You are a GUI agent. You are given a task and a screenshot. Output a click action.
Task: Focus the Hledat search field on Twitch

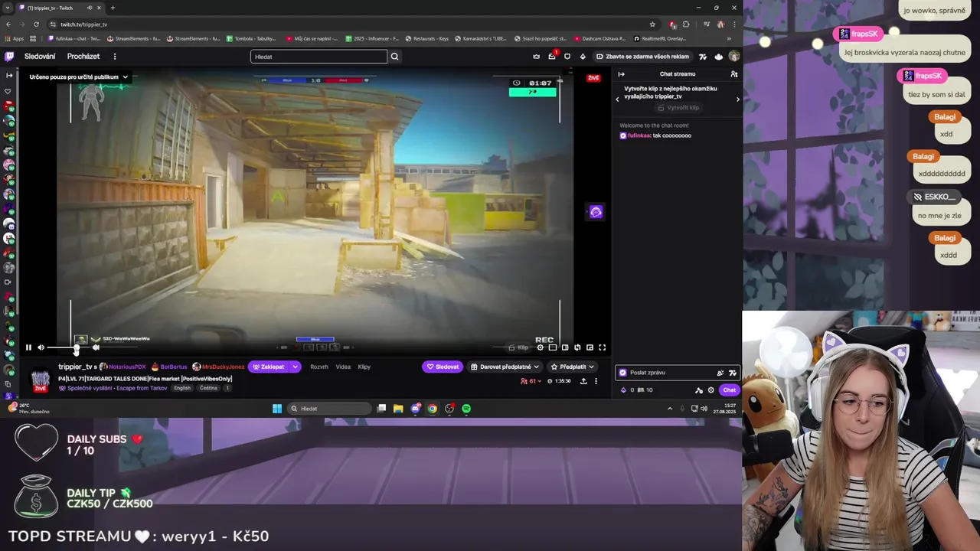tap(318, 56)
